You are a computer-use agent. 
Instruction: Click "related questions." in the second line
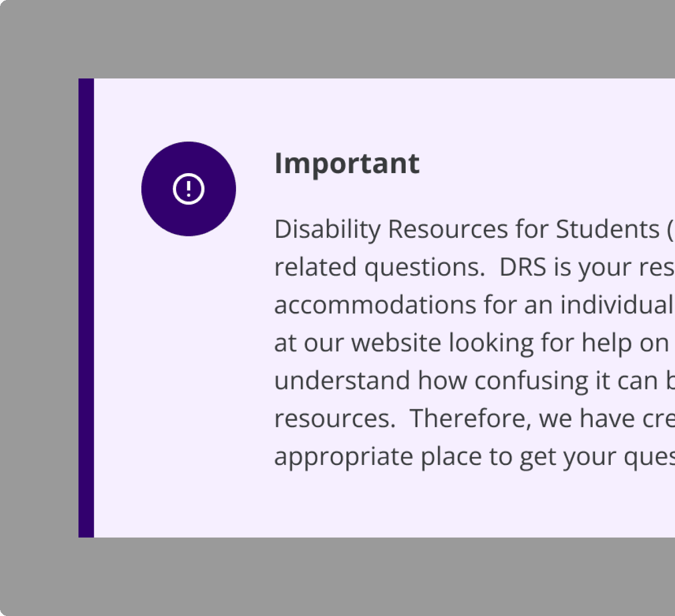point(379,267)
